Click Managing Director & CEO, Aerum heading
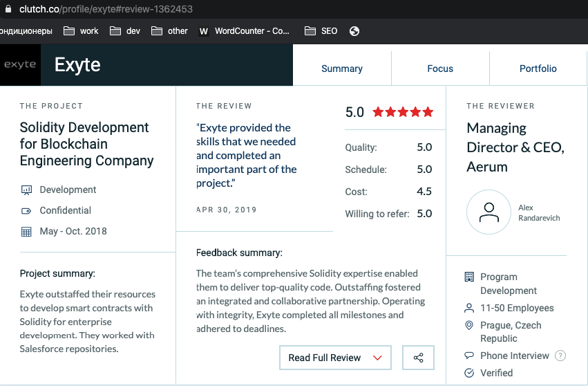588x386 pixels. (x=515, y=147)
